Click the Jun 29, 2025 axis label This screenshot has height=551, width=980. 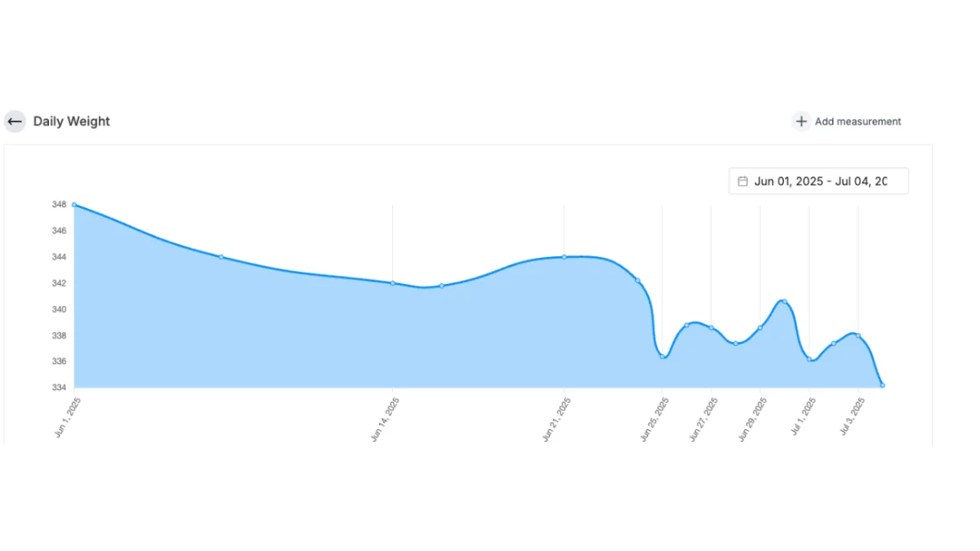[752, 420]
